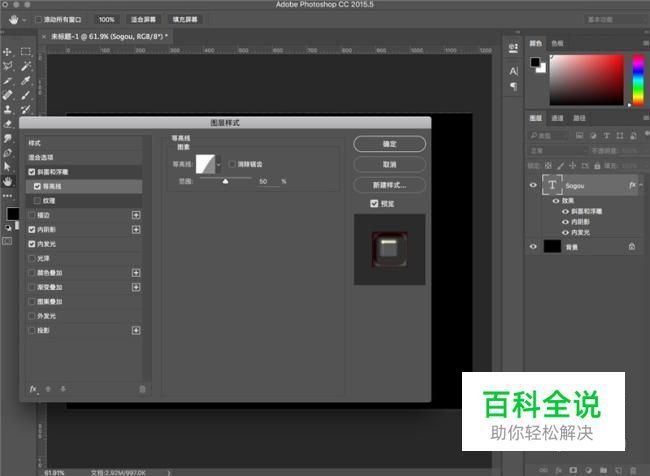The image size is (650, 476).
Task: Lock image pixels brush icon
Action: pos(560,165)
